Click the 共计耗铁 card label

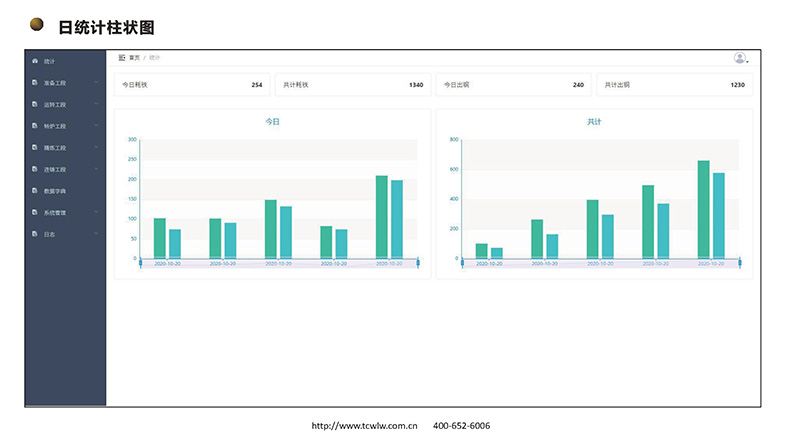(x=295, y=85)
